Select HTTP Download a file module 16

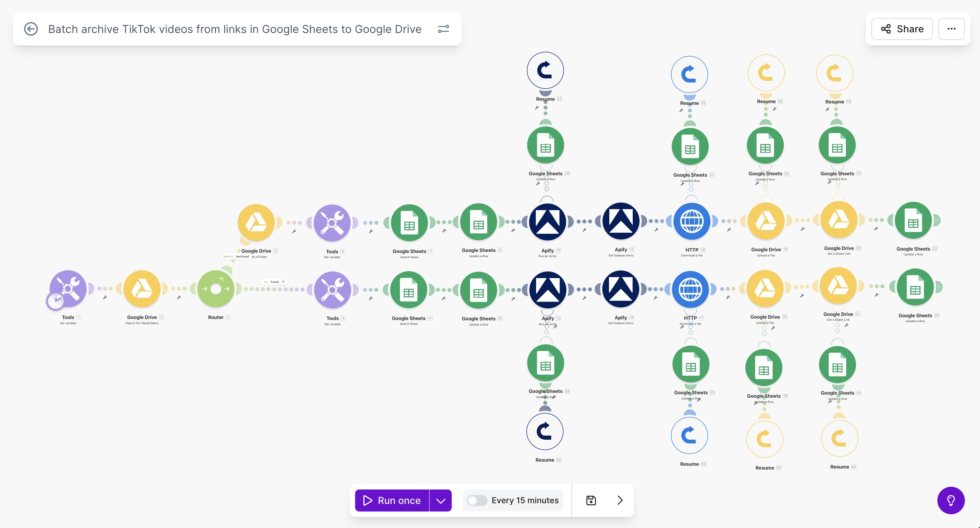[x=691, y=221]
